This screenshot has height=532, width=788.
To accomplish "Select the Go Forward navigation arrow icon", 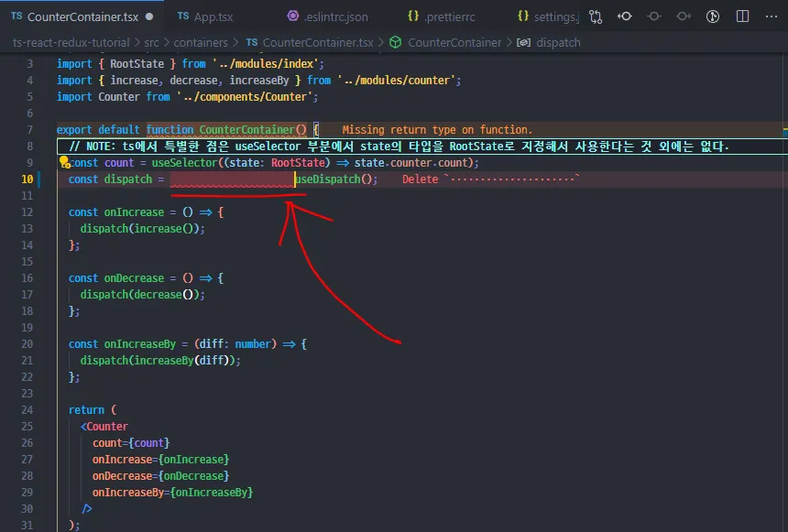I will pos(684,16).
